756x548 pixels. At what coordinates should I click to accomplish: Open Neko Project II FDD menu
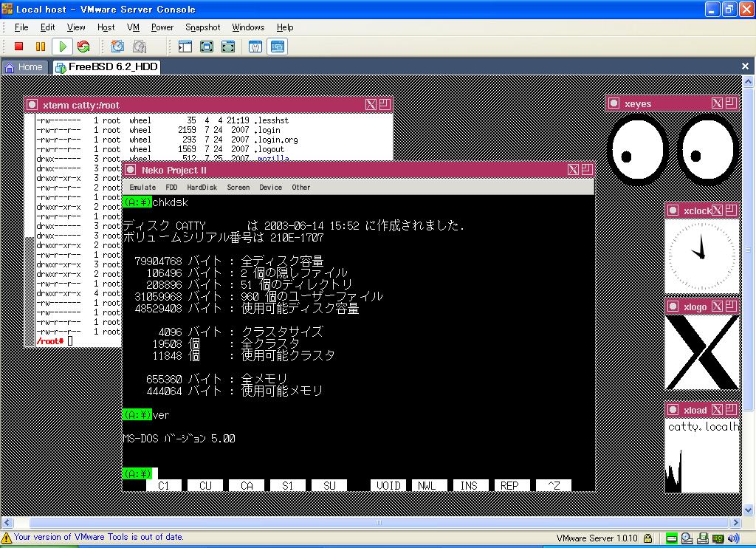(x=171, y=187)
